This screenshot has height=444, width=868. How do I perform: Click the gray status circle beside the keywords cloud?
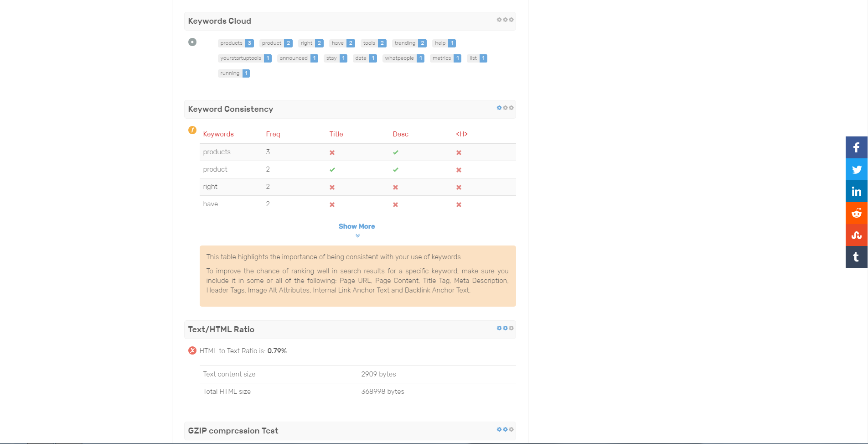tap(192, 42)
